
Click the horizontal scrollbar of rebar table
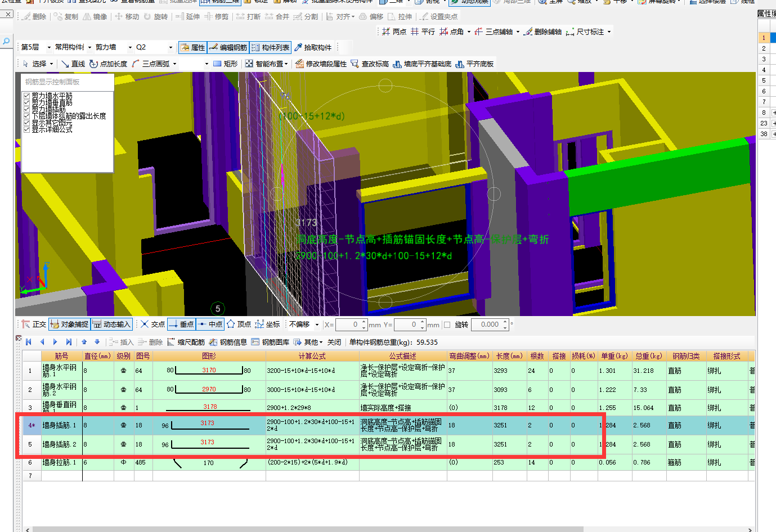coord(307,529)
